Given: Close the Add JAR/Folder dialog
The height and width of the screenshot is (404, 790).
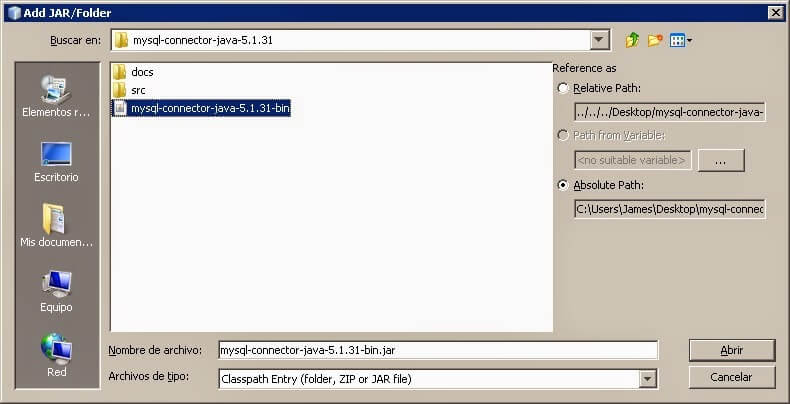Looking at the screenshot, I should [x=775, y=13].
